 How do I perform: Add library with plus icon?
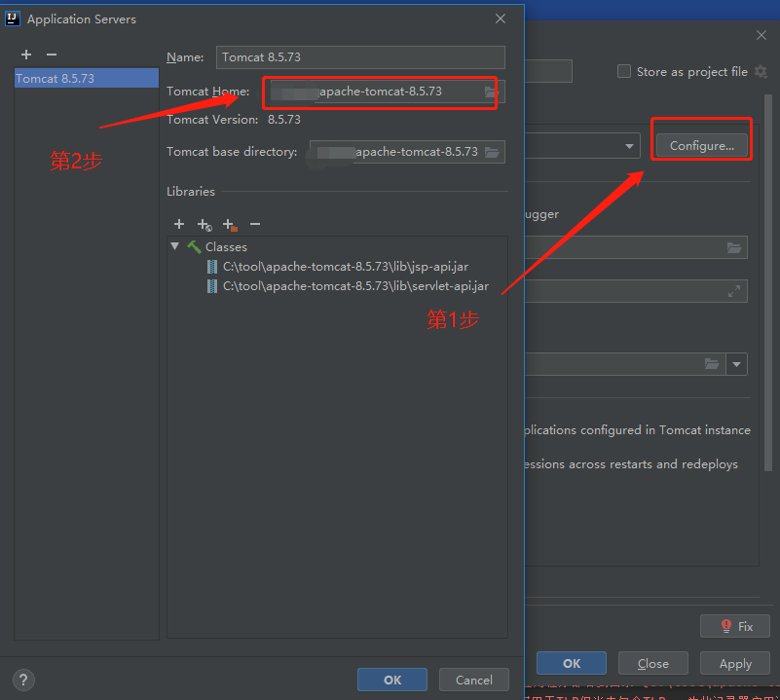pyautogui.click(x=179, y=224)
